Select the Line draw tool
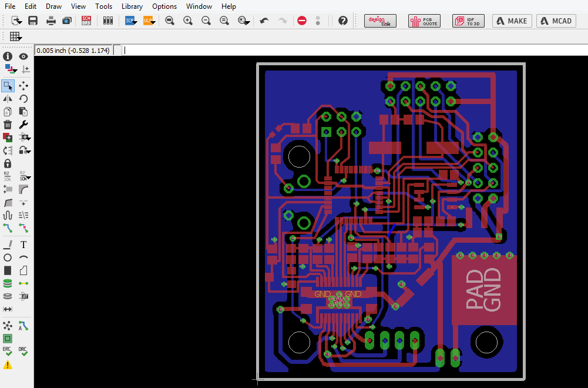The height and width of the screenshot is (388, 588). click(x=8, y=245)
